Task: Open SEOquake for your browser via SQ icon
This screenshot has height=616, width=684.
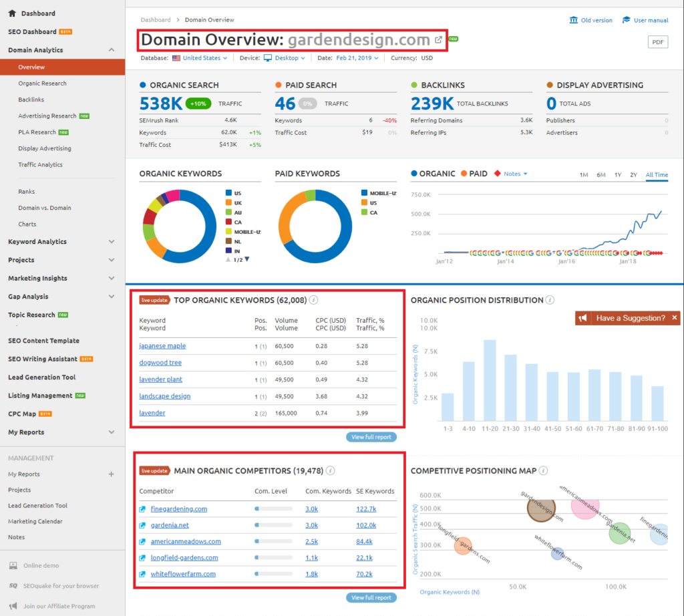Action: pos(14,585)
